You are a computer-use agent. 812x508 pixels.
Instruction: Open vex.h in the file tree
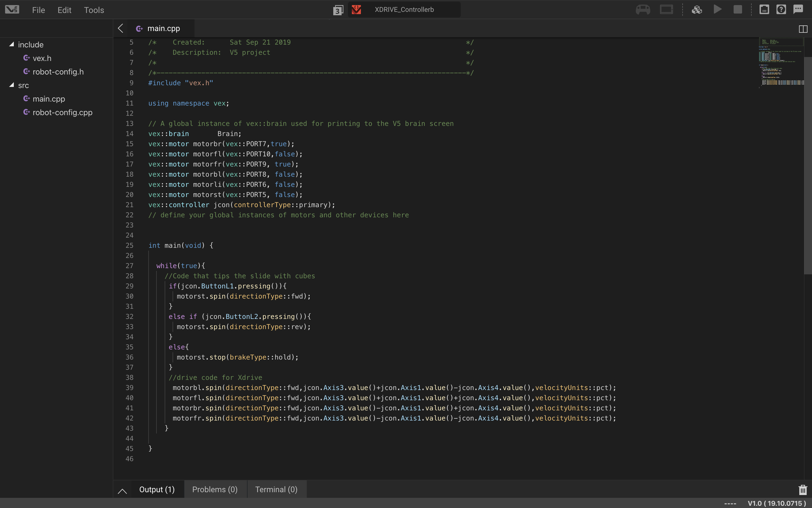(x=42, y=58)
